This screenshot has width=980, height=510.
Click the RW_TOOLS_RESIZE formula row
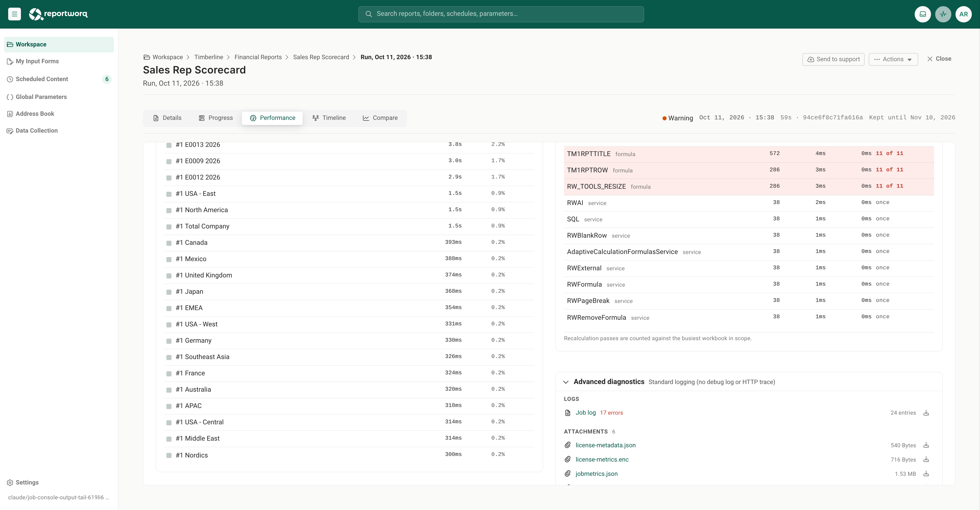pyautogui.click(x=749, y=187)
